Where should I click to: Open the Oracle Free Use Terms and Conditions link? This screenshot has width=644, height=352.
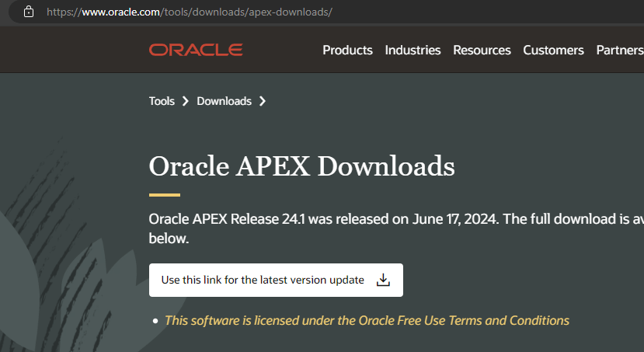[367, 320]
